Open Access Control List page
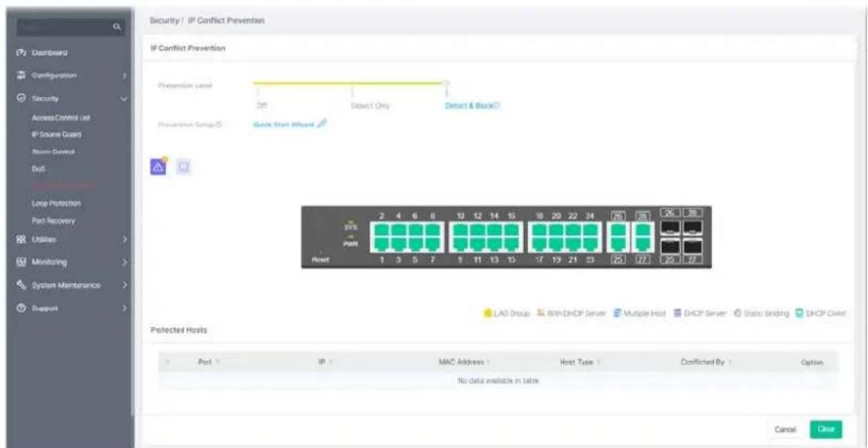Image resolution: width=868 pixels, height=448 pixels. 61,117
